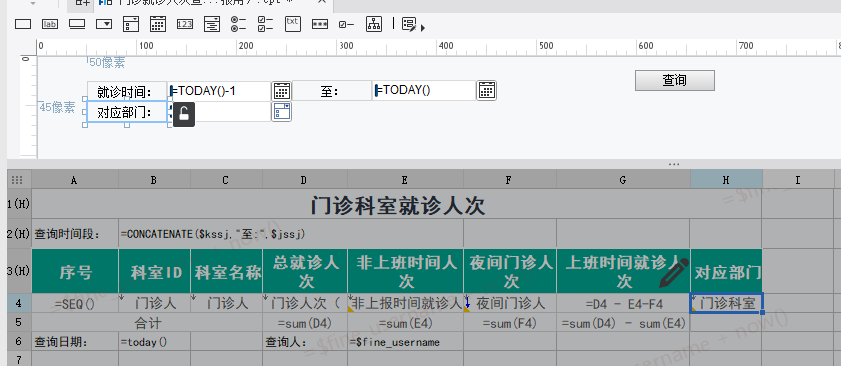Image resolution: width=841 pixels, height=366 pixels.
Task: Click the 查询 button
Action: 675,80
